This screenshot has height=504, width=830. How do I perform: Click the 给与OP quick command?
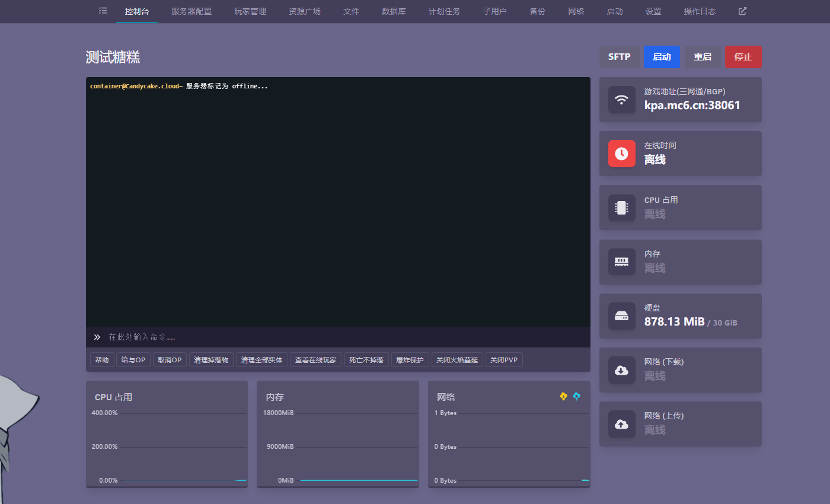[x=133, y=360]
